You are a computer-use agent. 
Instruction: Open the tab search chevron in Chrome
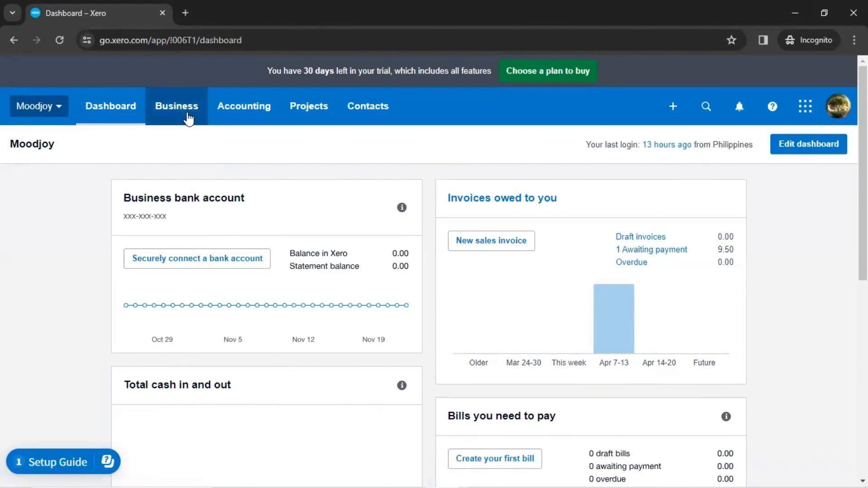tap(12, 13)
